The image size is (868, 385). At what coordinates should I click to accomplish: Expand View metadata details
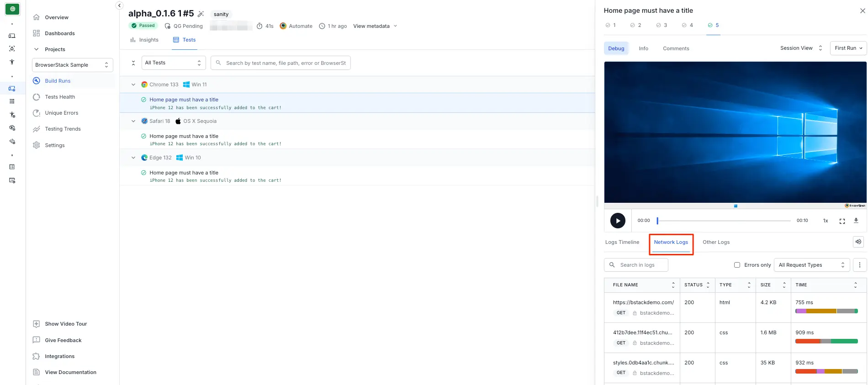tap(375, 26)
